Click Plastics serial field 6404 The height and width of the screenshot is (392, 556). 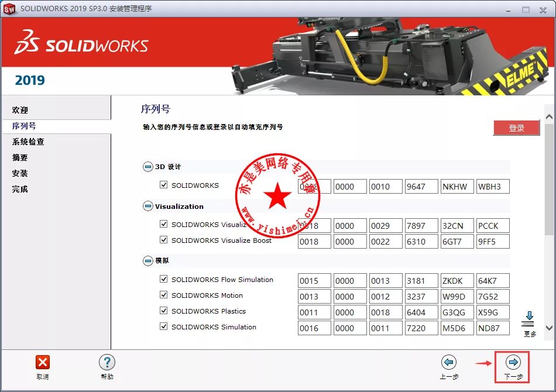coord(421,312)
